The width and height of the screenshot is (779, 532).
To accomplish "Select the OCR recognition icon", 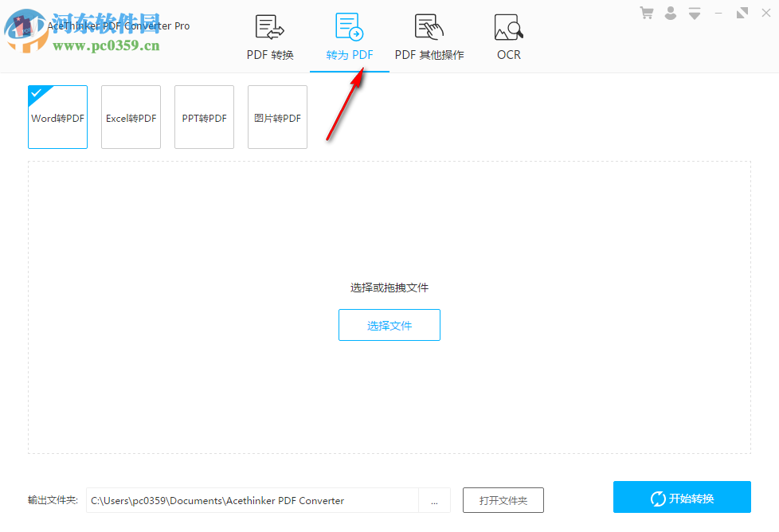I will coord(508,26).
